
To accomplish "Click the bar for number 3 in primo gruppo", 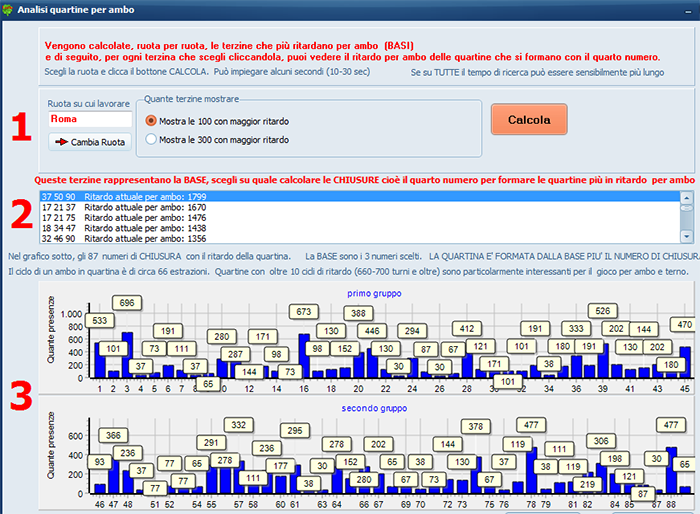I will click(127, 355).
